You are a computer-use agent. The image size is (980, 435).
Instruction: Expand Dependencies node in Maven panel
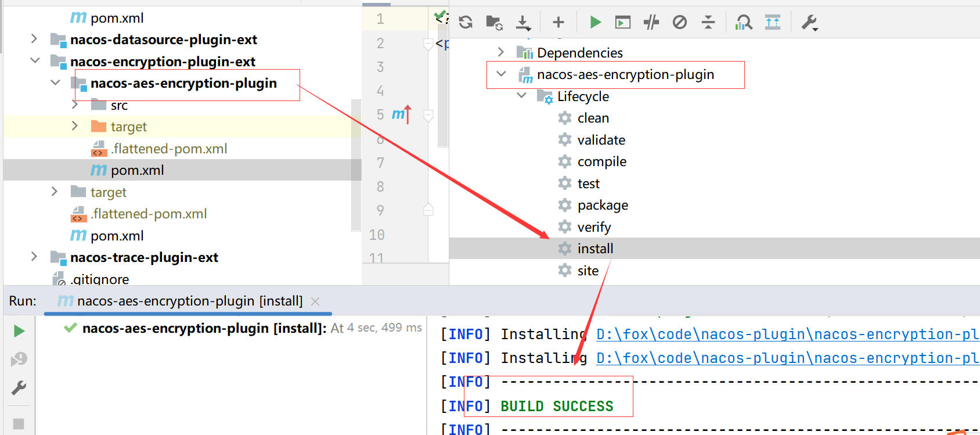pyautogui.click(x=501, y=52)
